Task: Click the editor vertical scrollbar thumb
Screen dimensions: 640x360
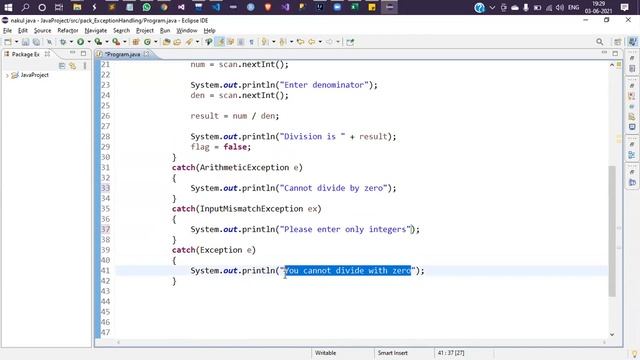Action: pos(612,231)
